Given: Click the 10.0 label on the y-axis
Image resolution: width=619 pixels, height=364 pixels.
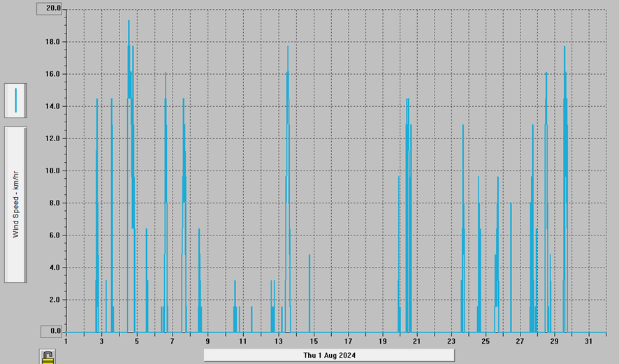Looking at the screenshot, I should point(53,170).
